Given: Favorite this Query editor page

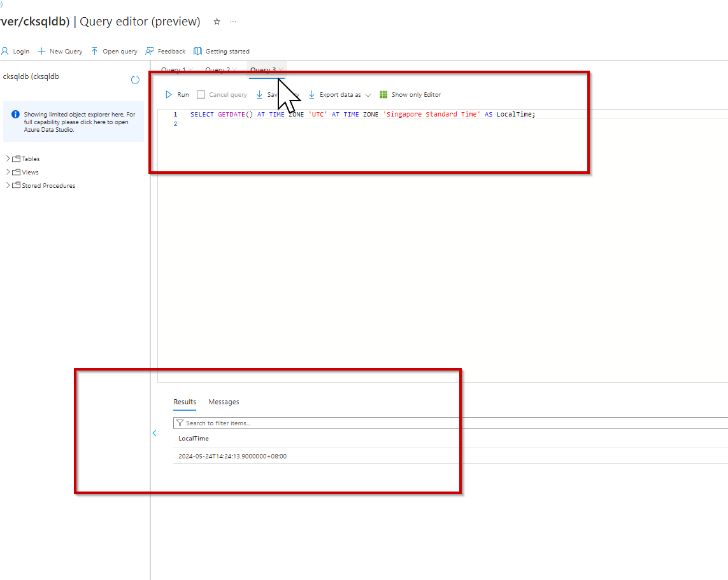Looking at the screenshot, I should (216, 21).
